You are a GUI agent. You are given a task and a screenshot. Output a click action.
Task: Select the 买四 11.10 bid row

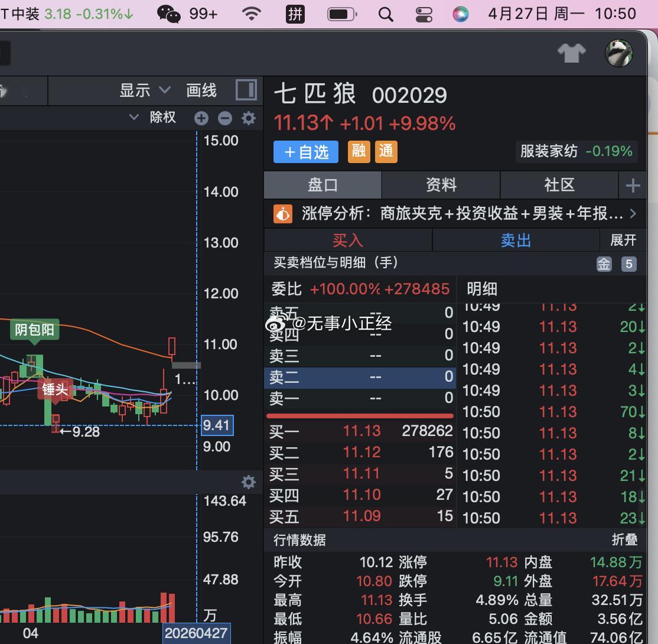(x=360, y=495)
